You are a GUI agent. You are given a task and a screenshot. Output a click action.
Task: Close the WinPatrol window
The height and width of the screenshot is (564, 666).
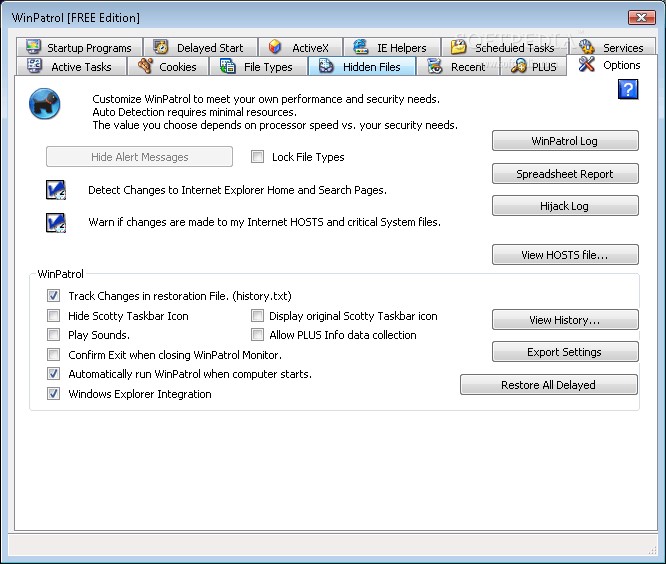tap(641, 17)
